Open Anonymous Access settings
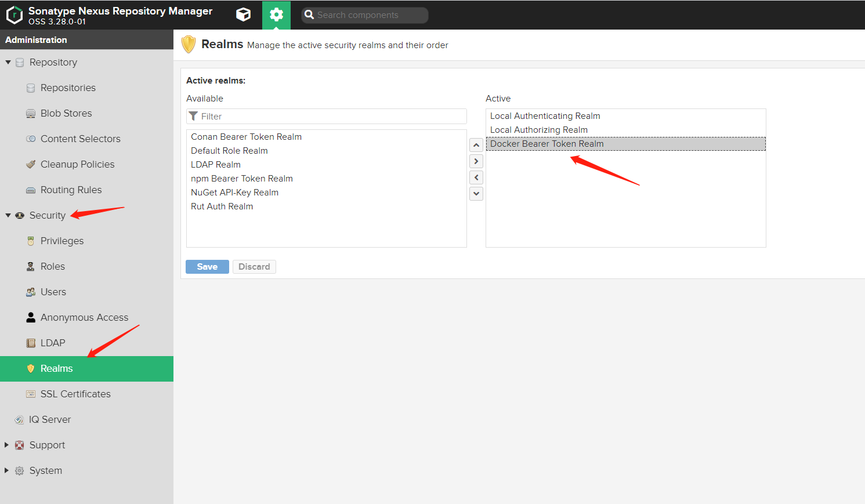Screen dimensions: 865x504 (x=86, y=317)
